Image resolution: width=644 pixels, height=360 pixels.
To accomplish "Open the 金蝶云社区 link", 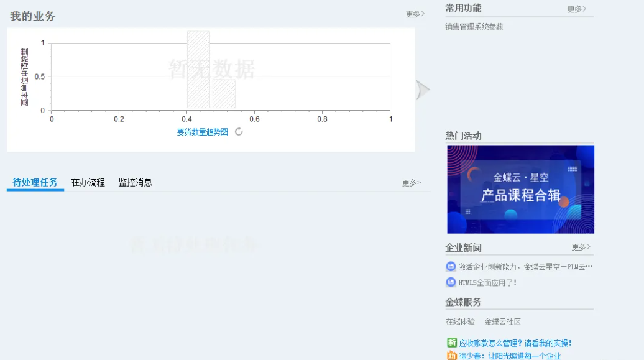I will (502, 322).
